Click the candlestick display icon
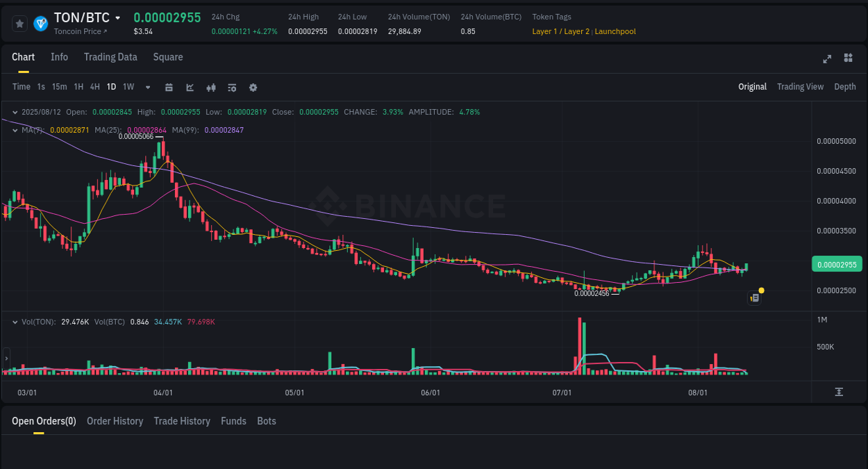The width and height of the screenshot is (868, 469). click(x=210, y=87)
